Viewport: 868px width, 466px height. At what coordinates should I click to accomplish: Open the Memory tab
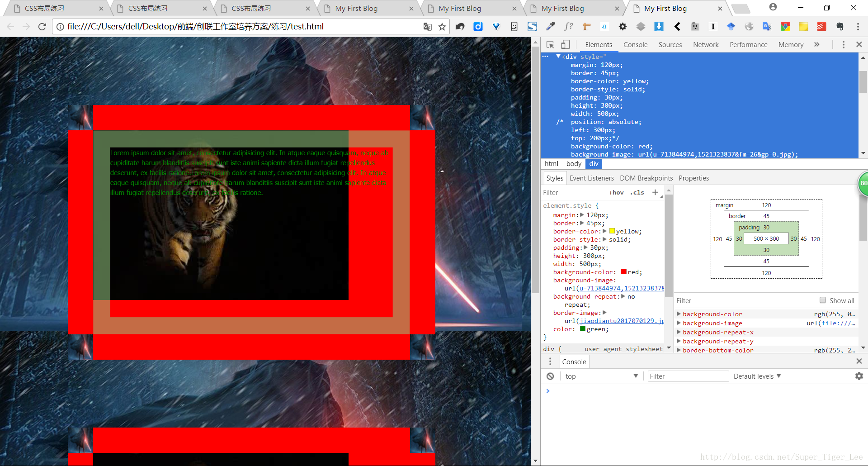(x=791, y=44)
